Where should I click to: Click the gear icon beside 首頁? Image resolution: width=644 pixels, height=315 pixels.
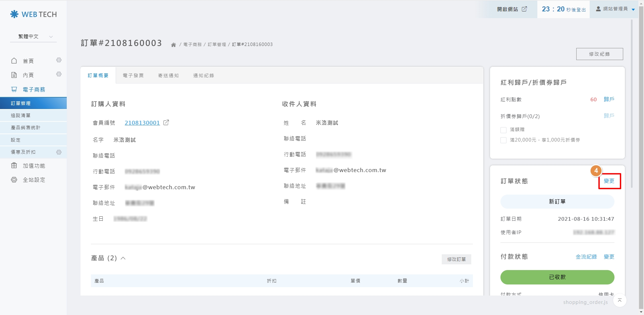pos(59,60)
